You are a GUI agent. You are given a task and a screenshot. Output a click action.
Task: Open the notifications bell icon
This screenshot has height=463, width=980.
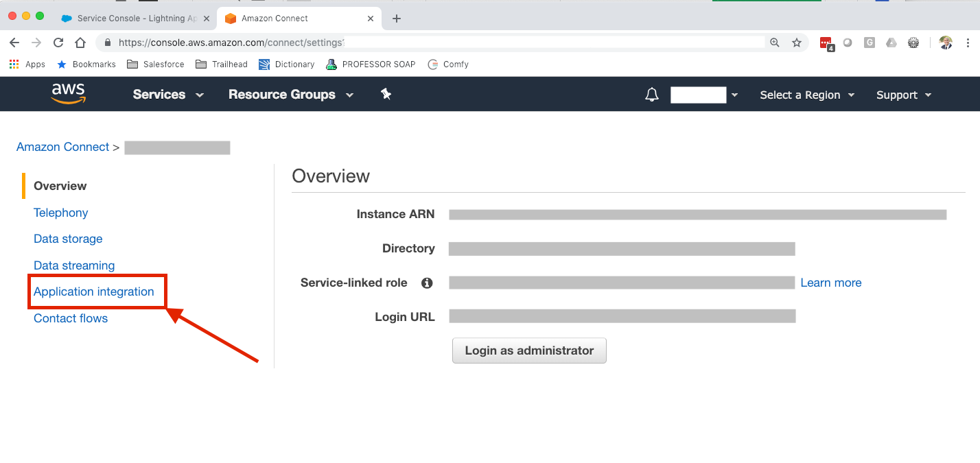coord(652,95)
